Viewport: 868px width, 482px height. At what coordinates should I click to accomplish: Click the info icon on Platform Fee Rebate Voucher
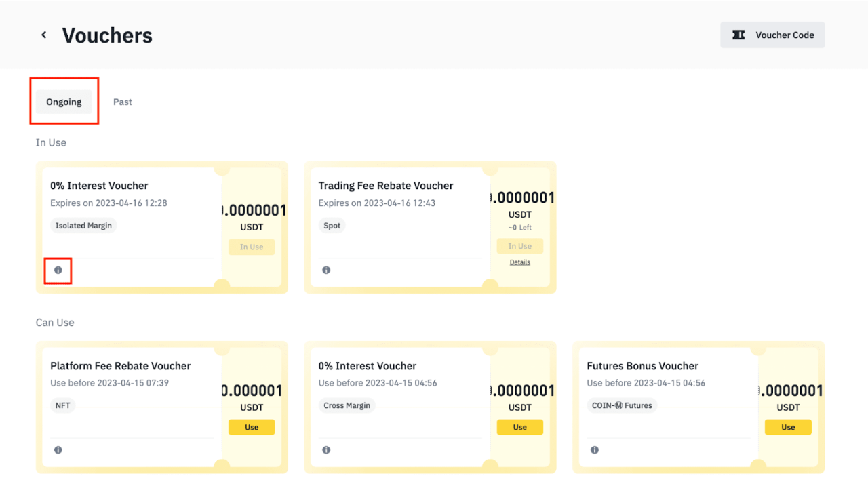(x=58, y=449)
